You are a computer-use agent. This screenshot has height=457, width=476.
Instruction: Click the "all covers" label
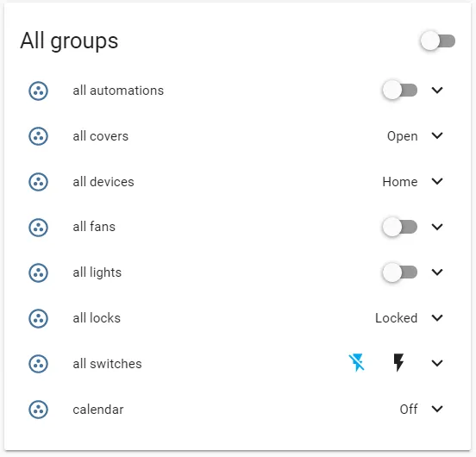(x=101, y=136)
